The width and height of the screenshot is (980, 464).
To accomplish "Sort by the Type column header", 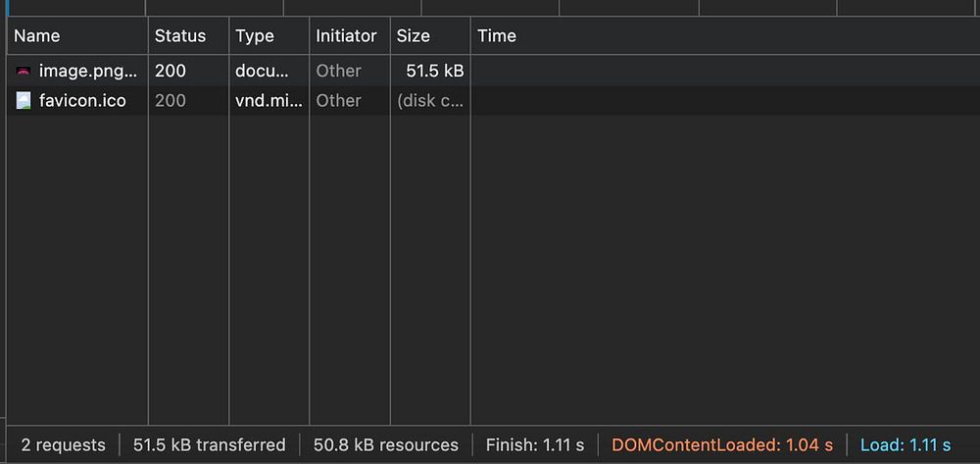I will point(255,35).
